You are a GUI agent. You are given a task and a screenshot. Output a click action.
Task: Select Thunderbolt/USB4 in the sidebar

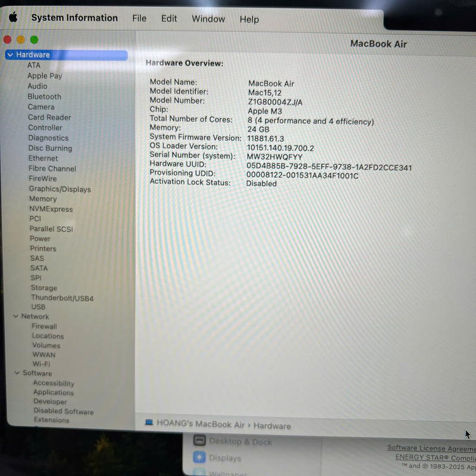tap(62, 297)
